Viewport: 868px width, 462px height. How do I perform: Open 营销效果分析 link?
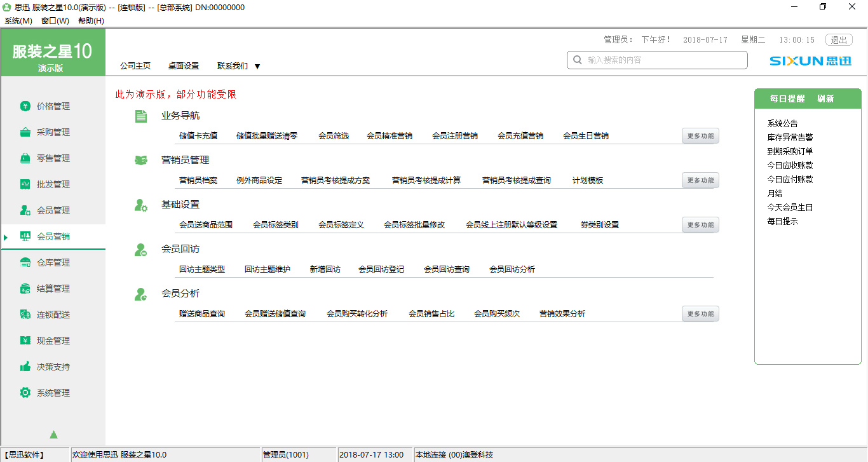(562, 313)
